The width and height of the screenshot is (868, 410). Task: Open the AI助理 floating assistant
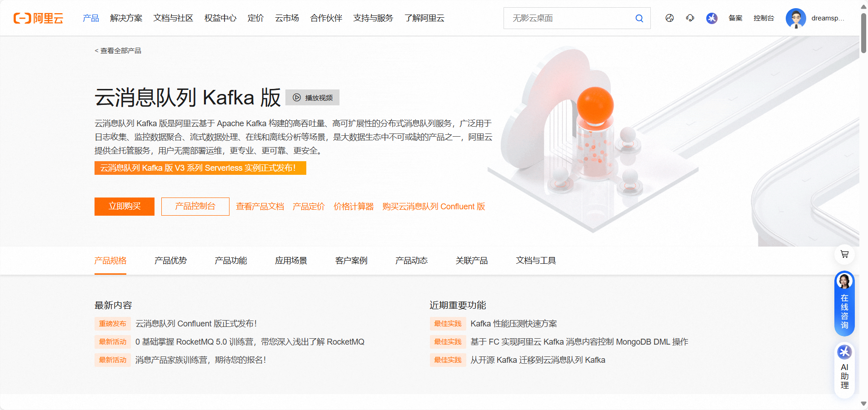pos(844,370)
